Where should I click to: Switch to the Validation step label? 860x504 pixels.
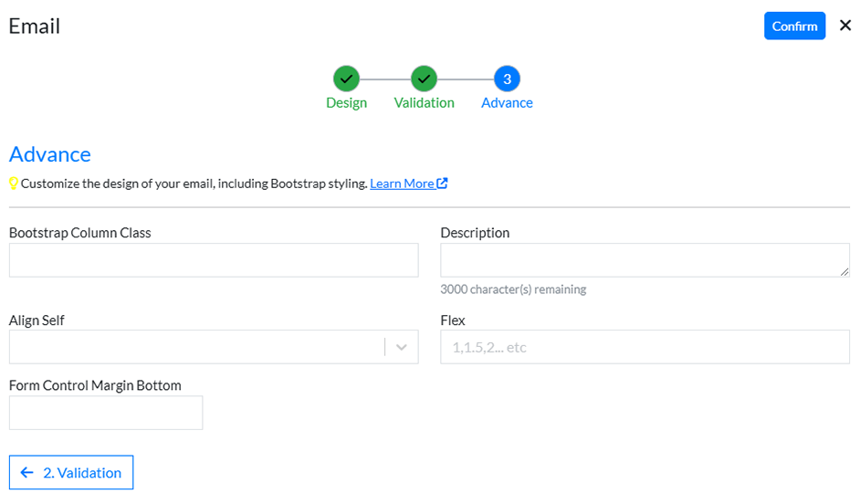click(424, 103)
